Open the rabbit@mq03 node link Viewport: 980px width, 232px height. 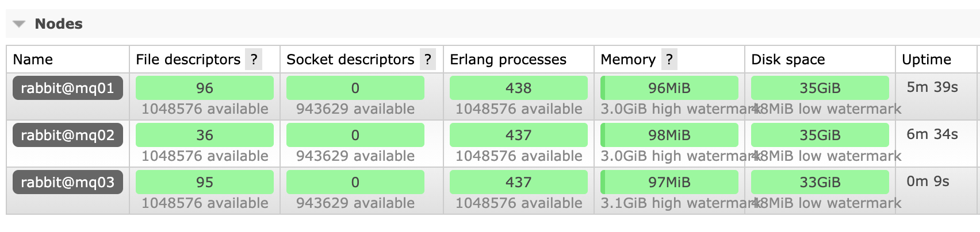[x=68, y=182]
